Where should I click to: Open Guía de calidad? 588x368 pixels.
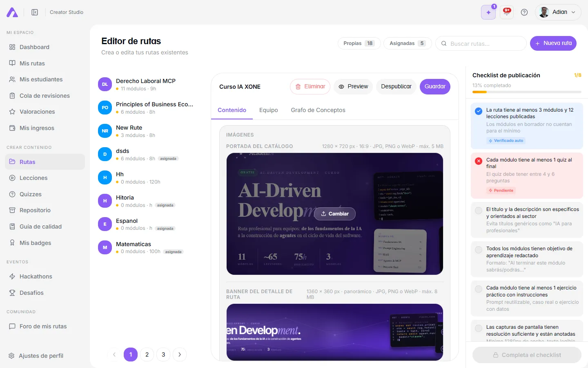tap(45, 227)
